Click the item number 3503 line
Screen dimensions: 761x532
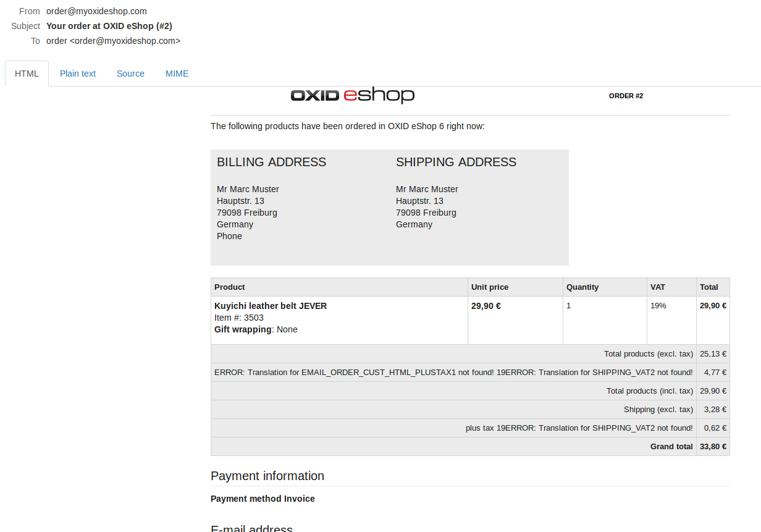[x=239, y=318]
